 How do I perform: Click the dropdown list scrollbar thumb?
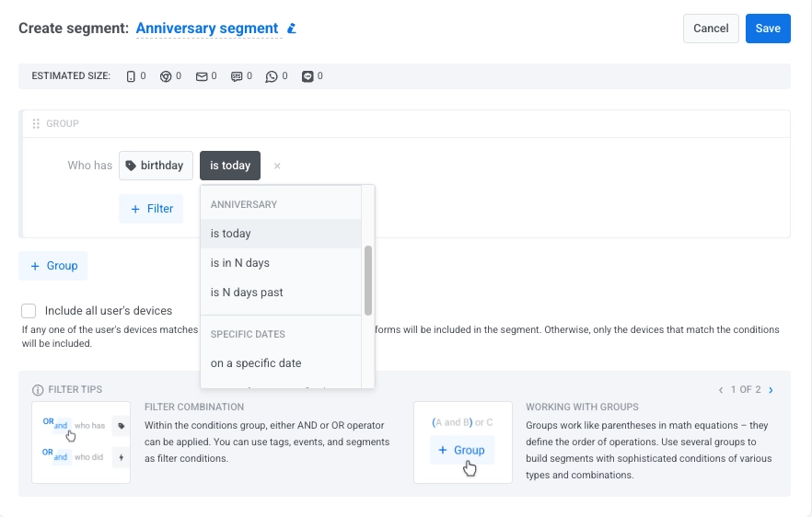pyautogui.click(x=368, y=281)
